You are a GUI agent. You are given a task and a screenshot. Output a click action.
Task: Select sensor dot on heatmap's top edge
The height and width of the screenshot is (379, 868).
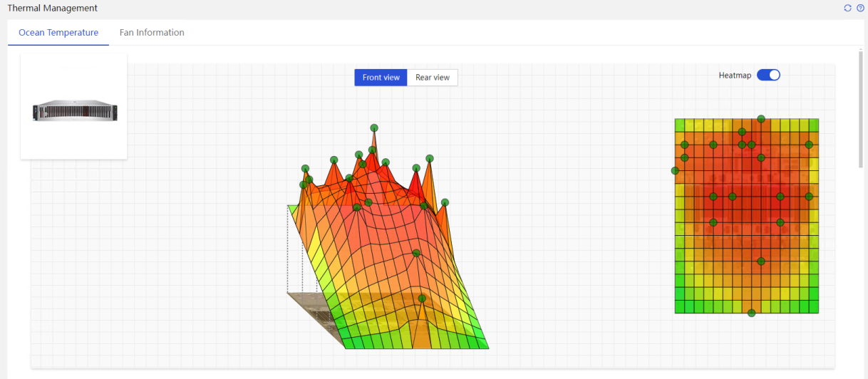[x=761, y=119]
